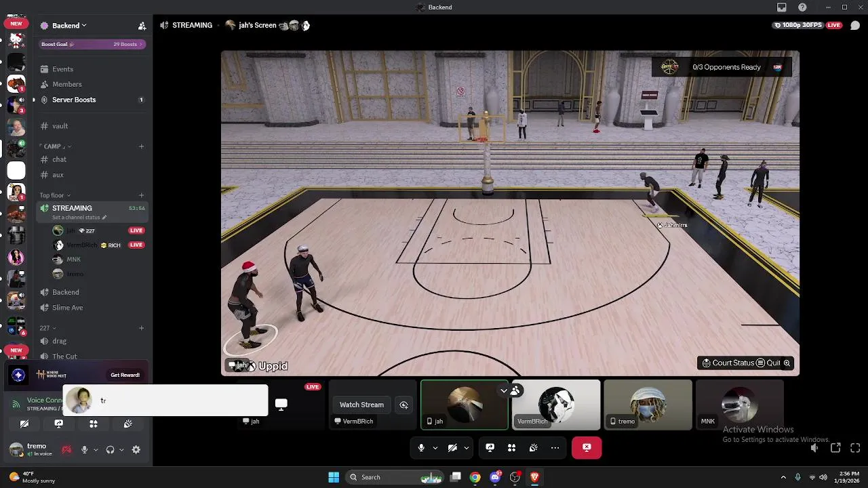Open the aux text channel
868x488 pixels.
tap(92, 175)
